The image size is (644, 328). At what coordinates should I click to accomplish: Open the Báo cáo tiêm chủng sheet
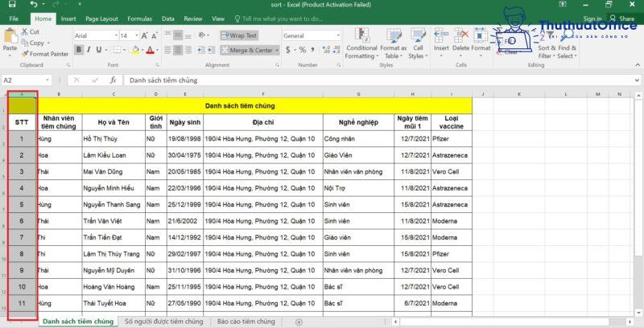click(246, 322)
